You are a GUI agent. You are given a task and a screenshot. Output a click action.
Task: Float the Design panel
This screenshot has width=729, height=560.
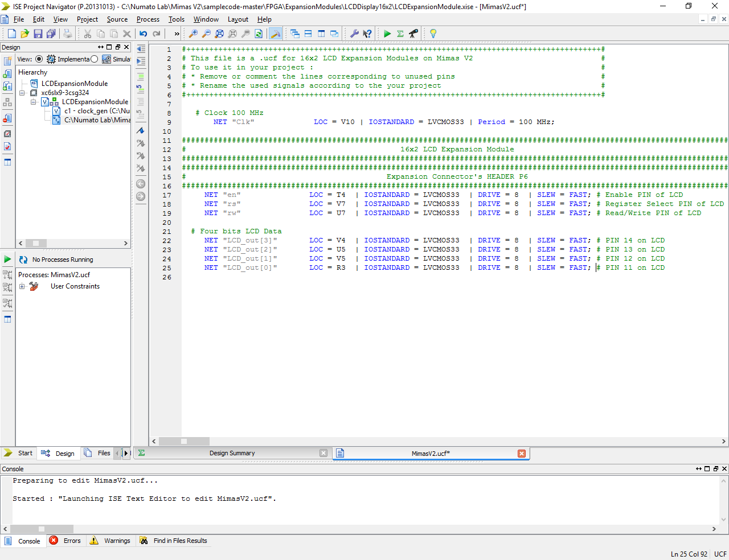tap(118, 47)
